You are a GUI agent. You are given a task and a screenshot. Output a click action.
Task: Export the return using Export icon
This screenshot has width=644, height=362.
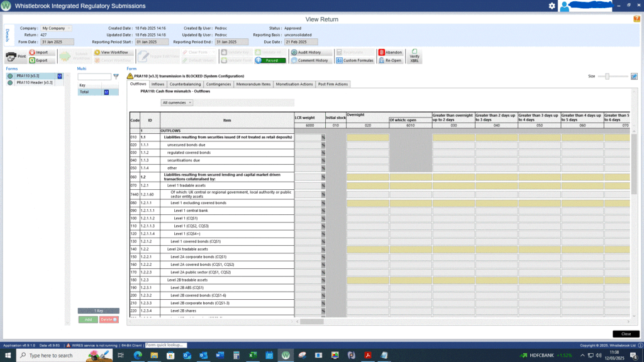[x=33, y=60]
